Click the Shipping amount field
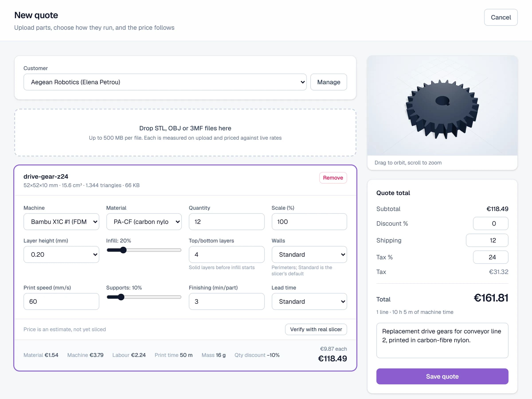Image resolution: width=532 pixels, height=399 pixels. (x=487, y=240)
